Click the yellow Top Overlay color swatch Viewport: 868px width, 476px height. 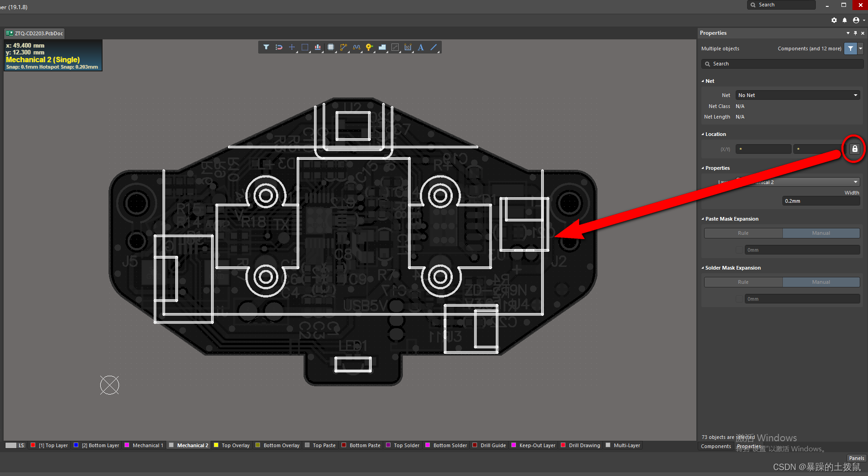(216, 445)
